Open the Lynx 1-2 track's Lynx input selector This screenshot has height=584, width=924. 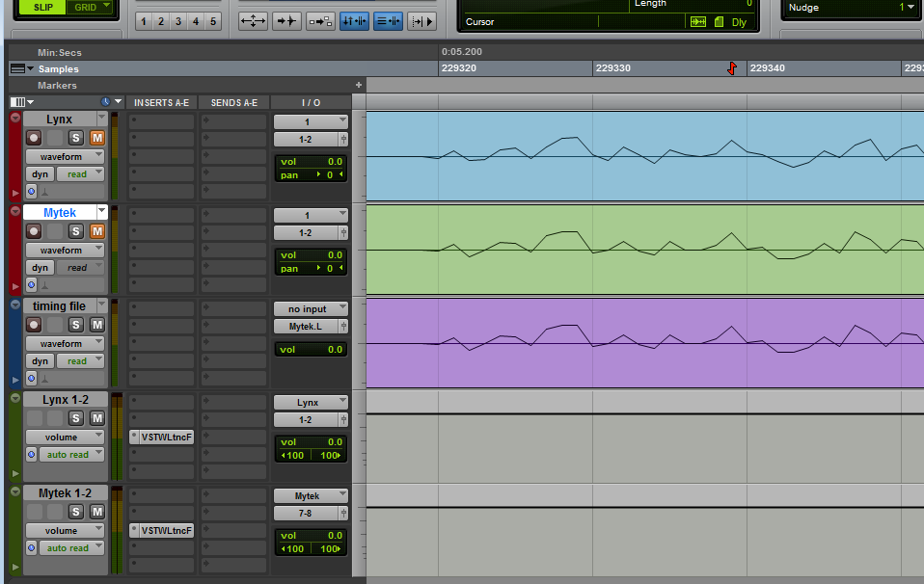(x=311, y=403)
